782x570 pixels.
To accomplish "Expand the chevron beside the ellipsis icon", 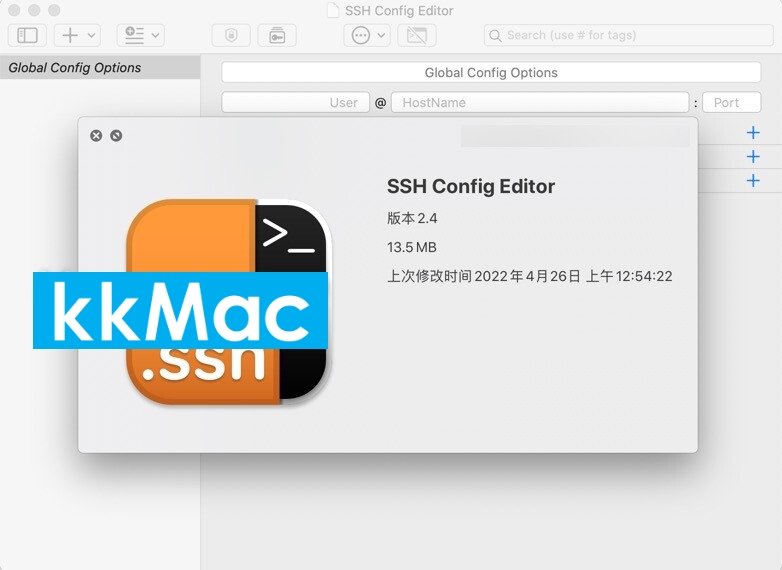I will point(381,35).
